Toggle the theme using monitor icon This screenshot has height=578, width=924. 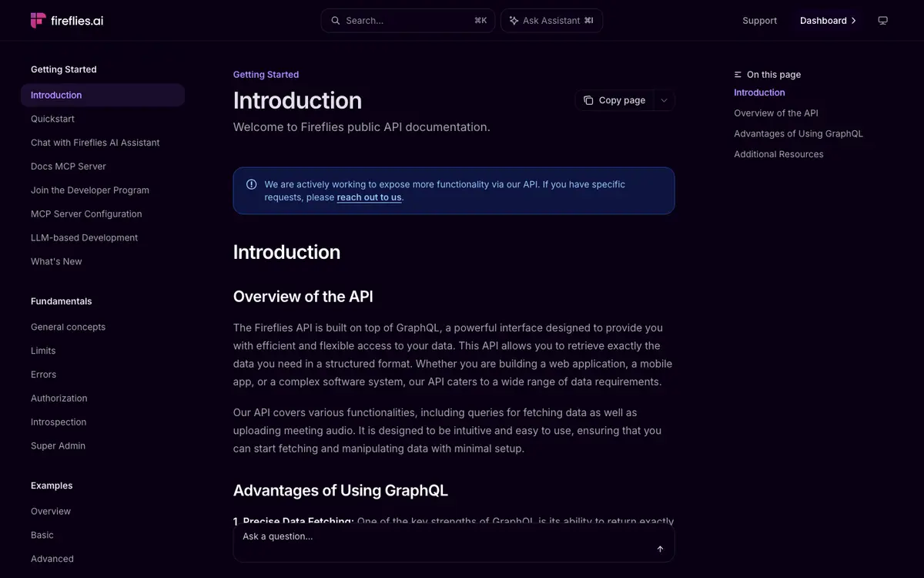(x=882, y=21)
